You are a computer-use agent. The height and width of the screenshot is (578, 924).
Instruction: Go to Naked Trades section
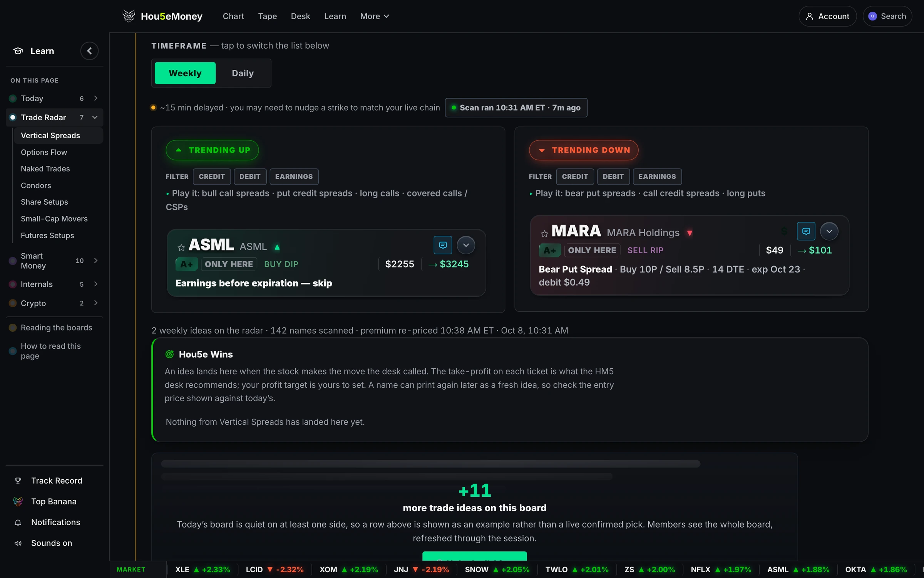coord(45,169)
